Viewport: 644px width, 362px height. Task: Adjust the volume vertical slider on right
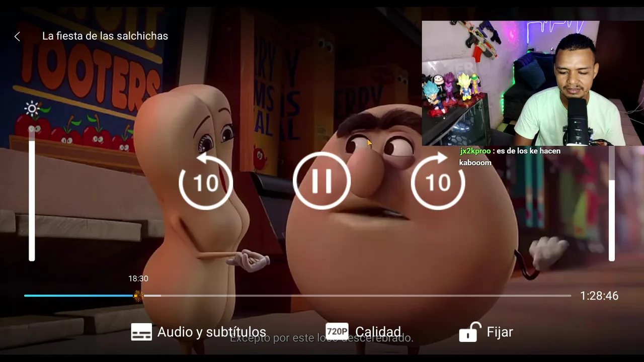pyautogui.click(x=612, y=204)
